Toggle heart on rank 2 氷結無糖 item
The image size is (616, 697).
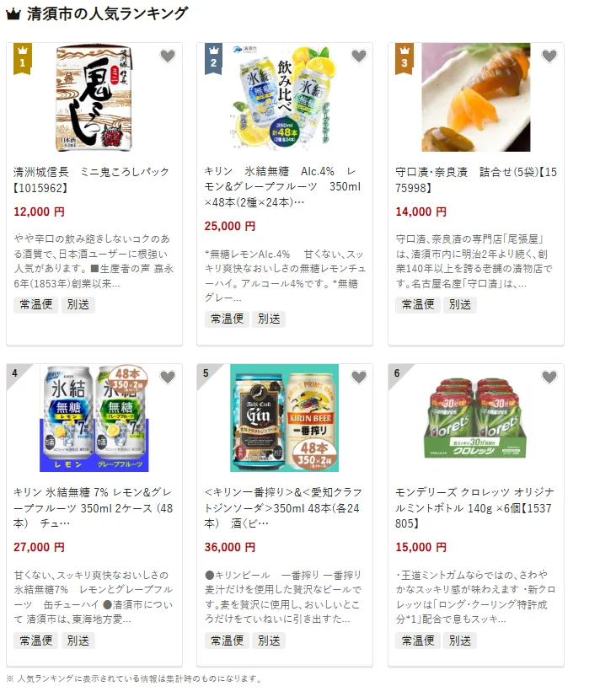359,56
